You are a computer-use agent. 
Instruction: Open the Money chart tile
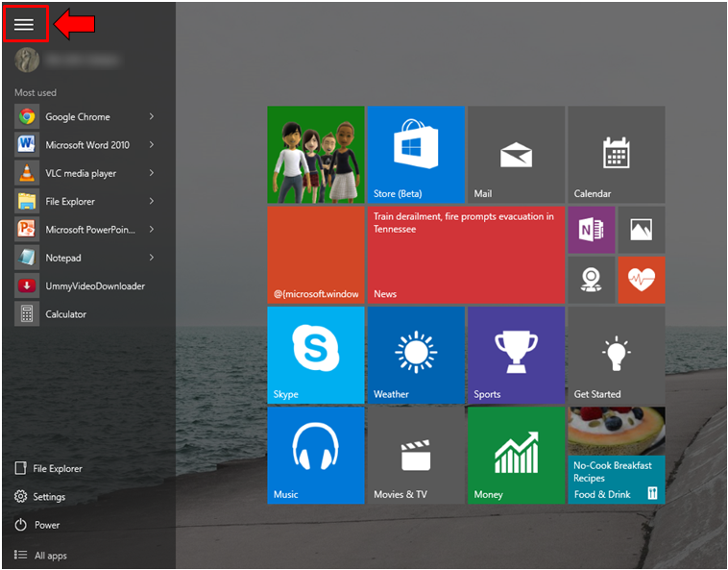tap(517, 456)
